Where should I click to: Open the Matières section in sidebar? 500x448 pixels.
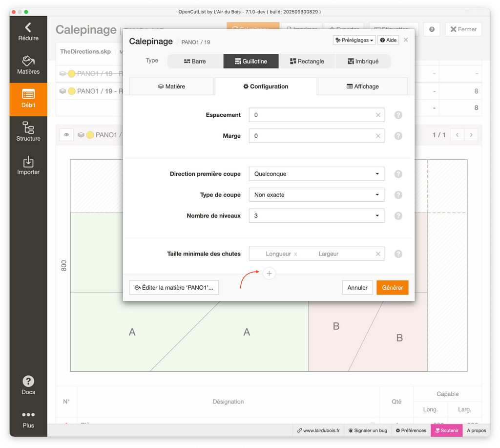coord(28,65)
